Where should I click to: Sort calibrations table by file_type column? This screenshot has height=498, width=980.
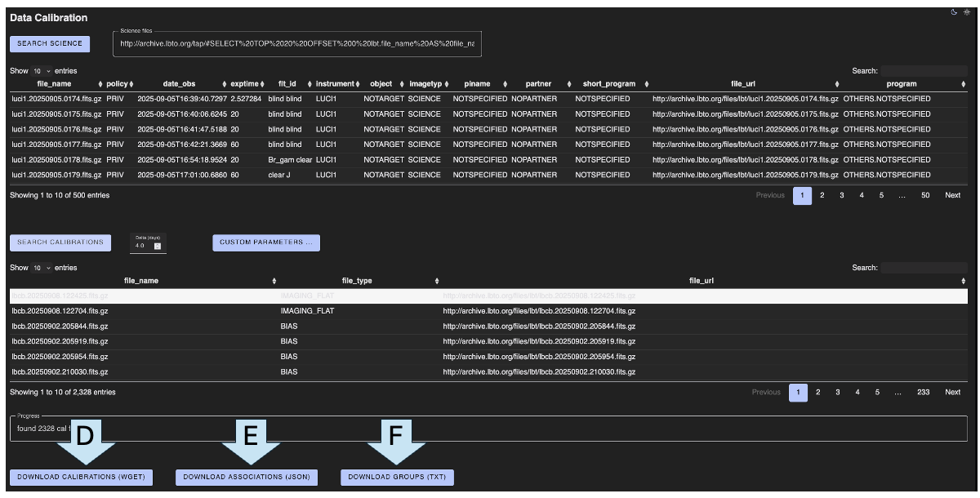(x=358, y=281)
